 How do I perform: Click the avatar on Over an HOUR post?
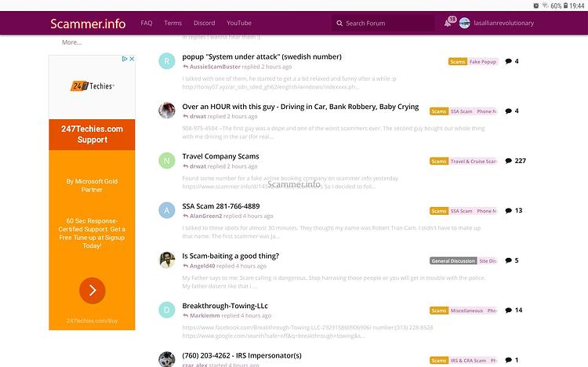tap(167, 111)
